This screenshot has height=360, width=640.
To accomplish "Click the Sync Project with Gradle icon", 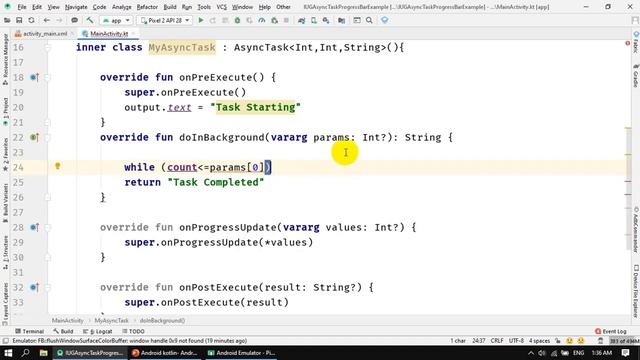I will tap(301, 20).
